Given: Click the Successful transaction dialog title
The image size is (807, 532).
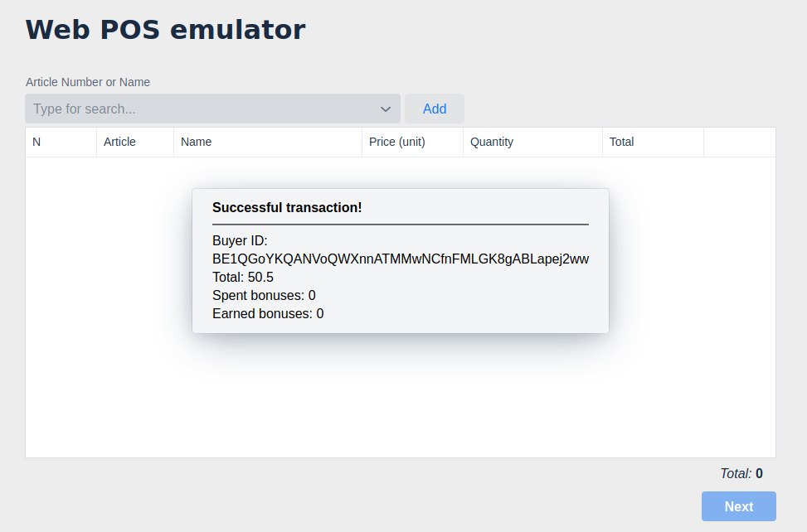Looking at the screenshot, I should 287,207.
